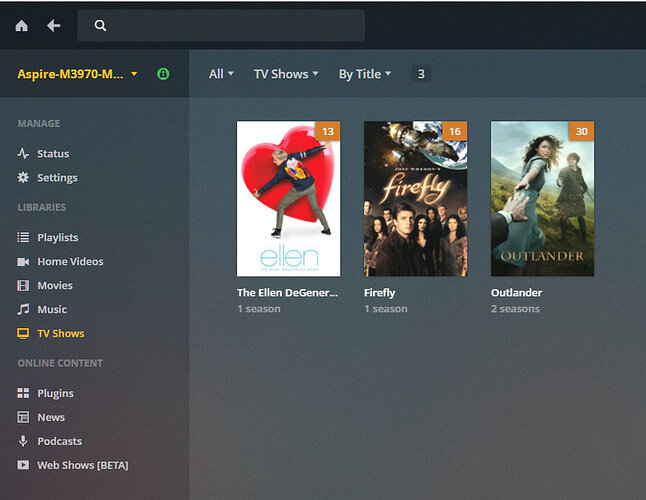Click the Movies film strip icon
646x500 pixels.
click(23, 285)
